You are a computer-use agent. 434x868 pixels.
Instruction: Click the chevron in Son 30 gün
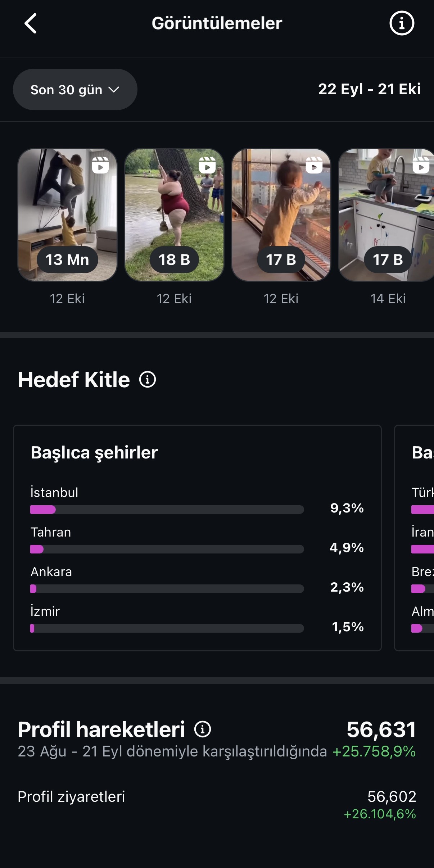(114, 90)
